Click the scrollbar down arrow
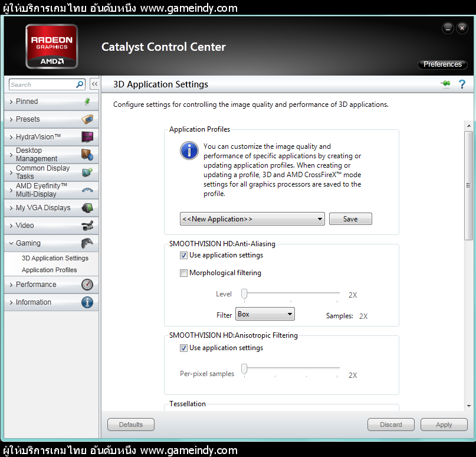Screen dimensions: 476x457 469,406
